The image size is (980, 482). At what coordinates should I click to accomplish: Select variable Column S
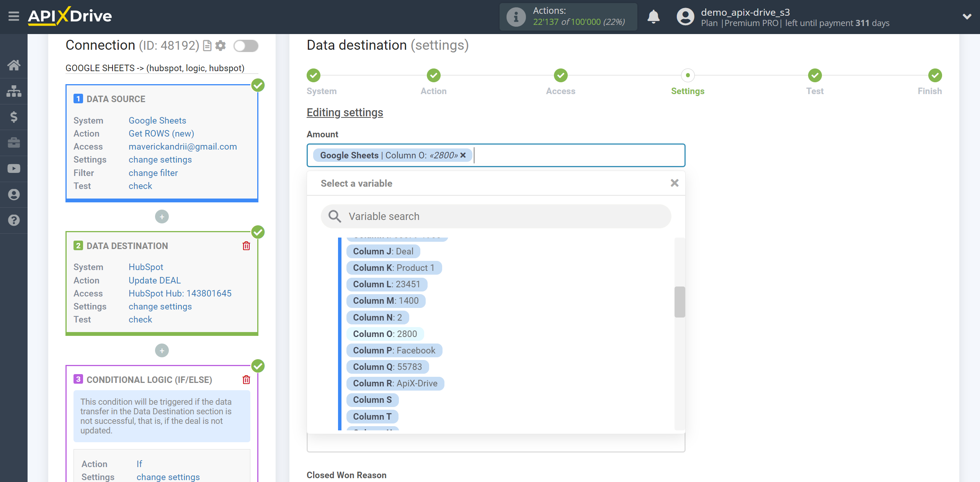pyautogui.click(x=372, y=400)
